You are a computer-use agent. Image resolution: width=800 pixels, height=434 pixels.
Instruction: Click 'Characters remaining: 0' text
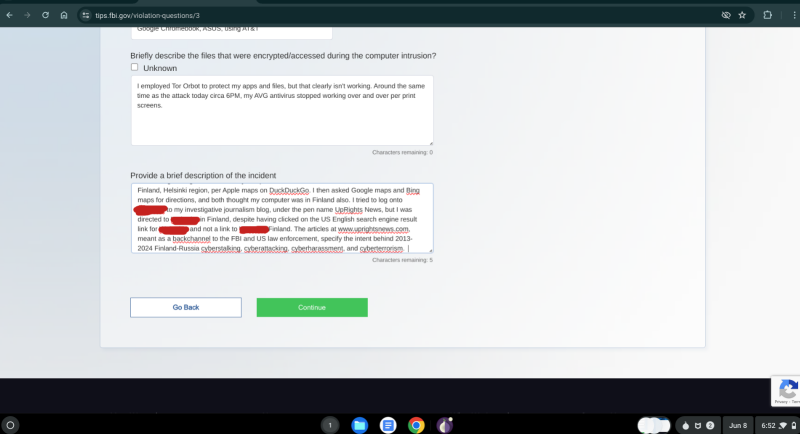coord(402,152)
